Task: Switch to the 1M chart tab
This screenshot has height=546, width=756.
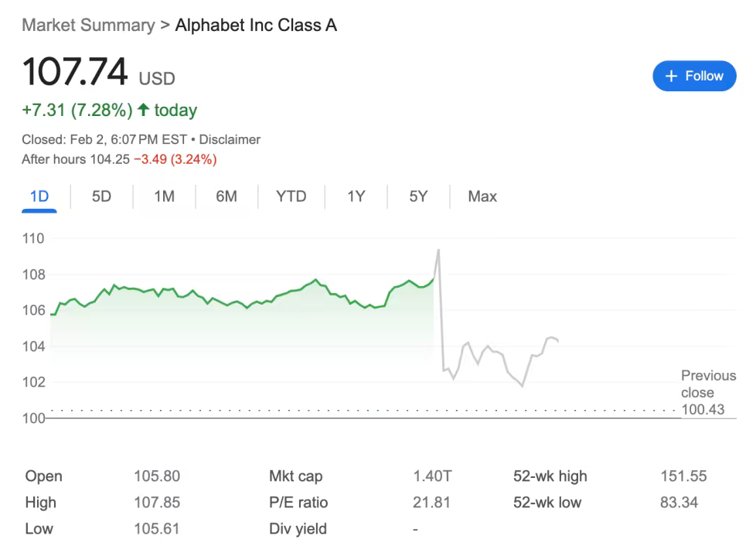Action: pos(165,196)
